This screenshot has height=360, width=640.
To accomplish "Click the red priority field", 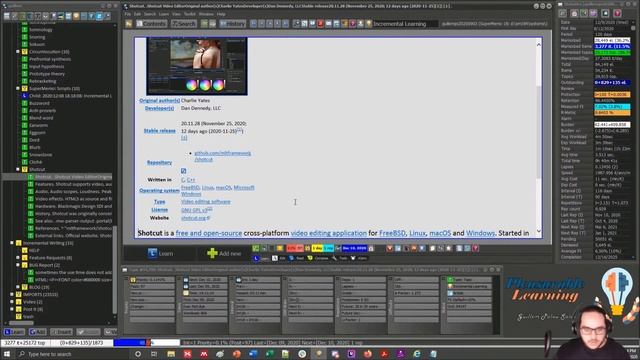I will 294,248.
